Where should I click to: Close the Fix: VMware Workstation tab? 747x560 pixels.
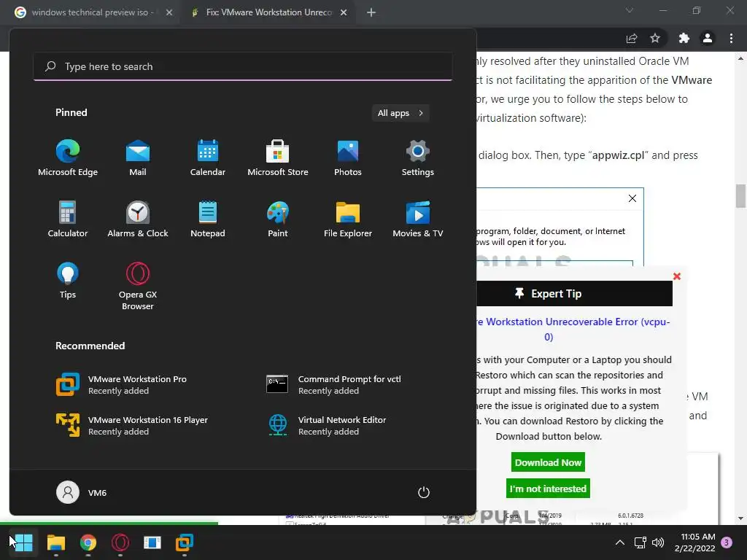(344, 12)
